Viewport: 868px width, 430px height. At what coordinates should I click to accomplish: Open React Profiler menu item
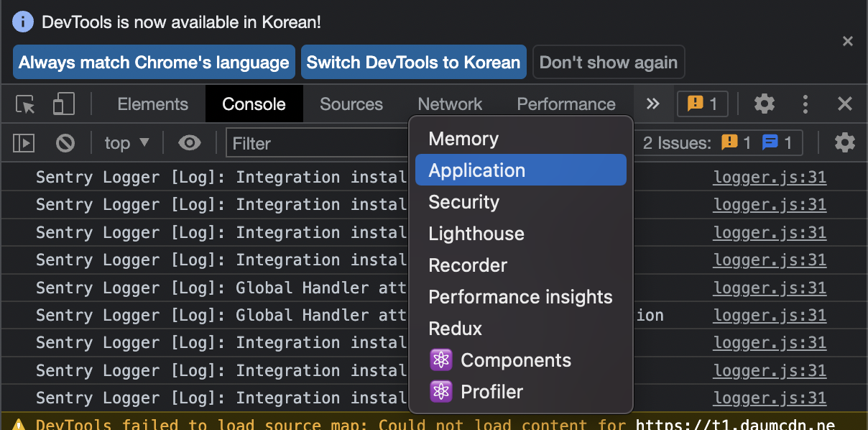tap(521, 392)
